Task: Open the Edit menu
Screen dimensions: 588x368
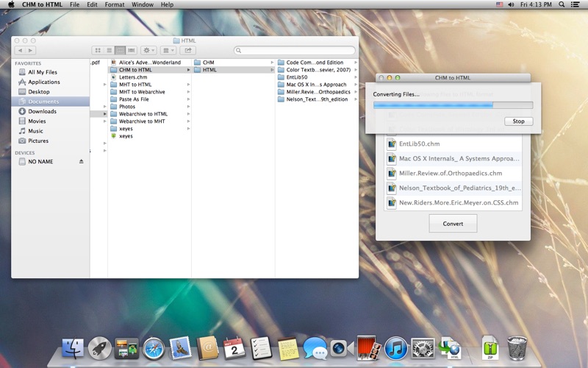Action: coord(92,4)
